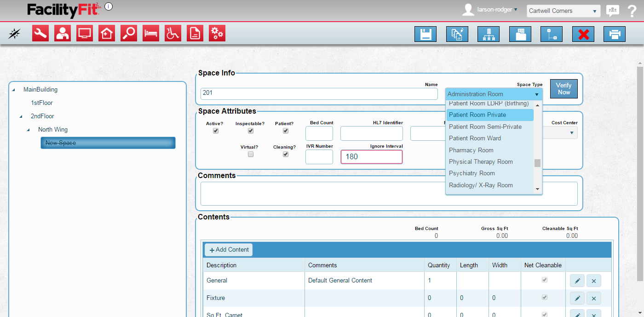Click the blue floppy disk save icon
Screen dimensions: 644x317
[x=425, y=35]
